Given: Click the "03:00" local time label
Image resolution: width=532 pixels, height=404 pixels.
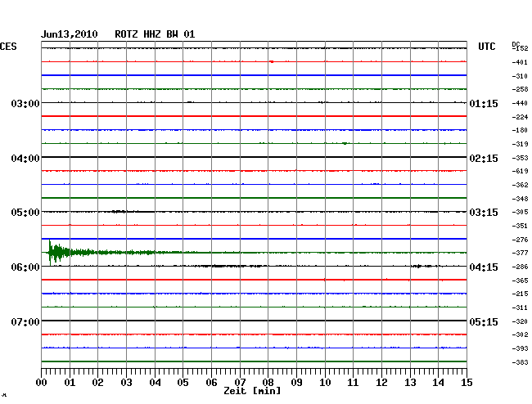Looking at the screenshot, I should pos(25,103).
